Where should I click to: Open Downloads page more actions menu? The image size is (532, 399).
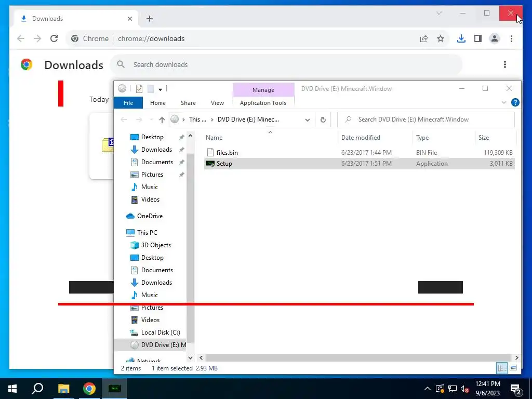[x=505, y=64]
